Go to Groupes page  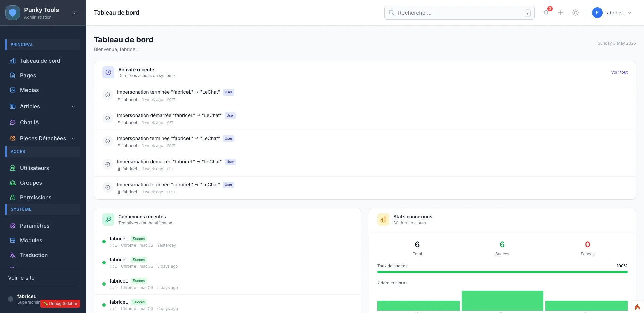coord(43,183)
